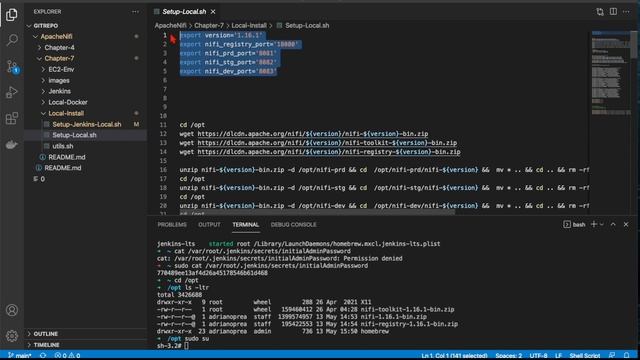Expand the Jenkins folder
The width and height of the screenshot is (640, 360).
click(x=85, y=91)
